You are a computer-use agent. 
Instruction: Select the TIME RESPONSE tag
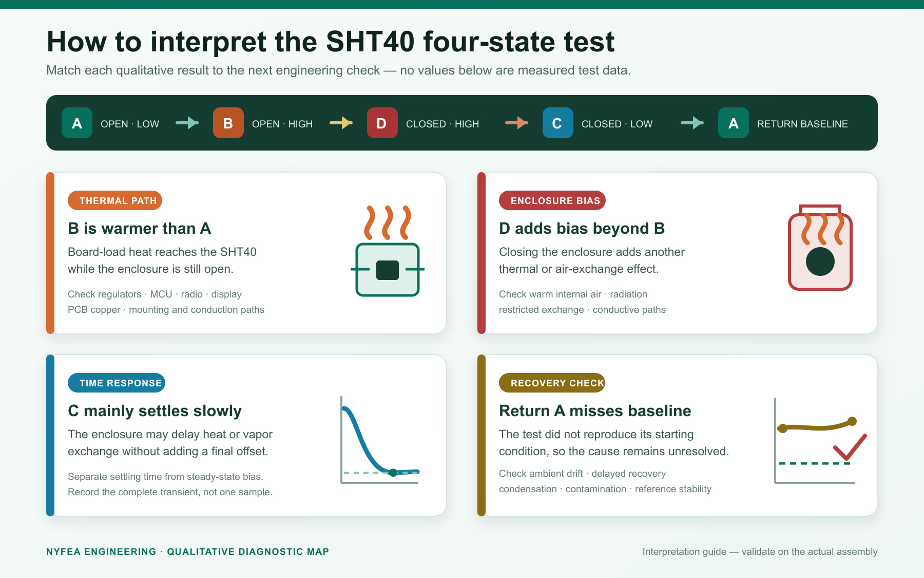click(117, 383)
